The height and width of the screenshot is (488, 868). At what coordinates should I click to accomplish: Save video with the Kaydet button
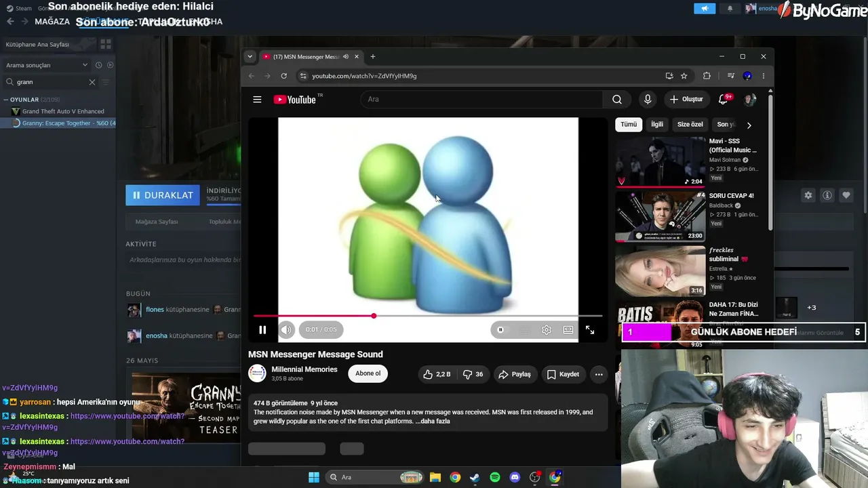[x=563, y=374]
